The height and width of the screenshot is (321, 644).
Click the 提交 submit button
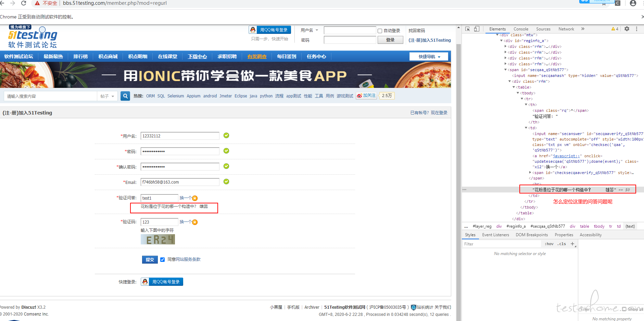[x=150, y=259]
